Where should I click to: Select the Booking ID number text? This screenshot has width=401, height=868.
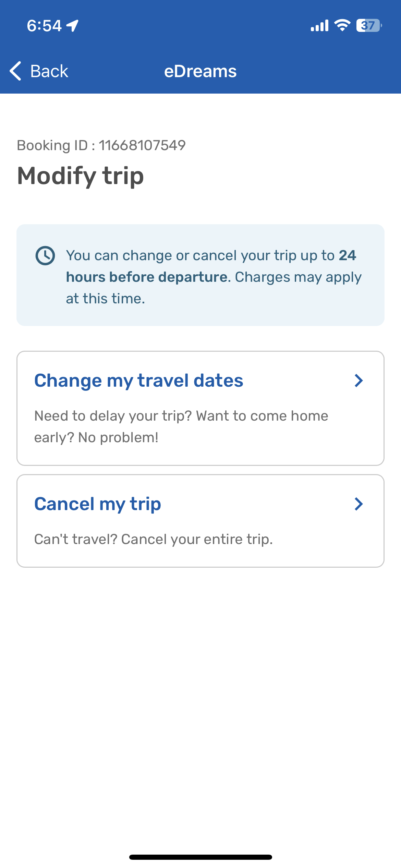click(x=142, y=145)
